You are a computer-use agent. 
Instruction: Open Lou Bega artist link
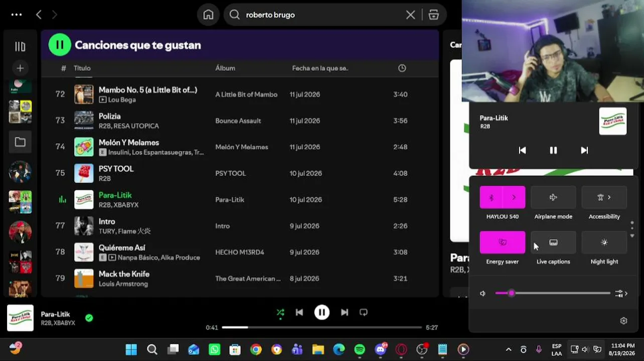[122, 100]
